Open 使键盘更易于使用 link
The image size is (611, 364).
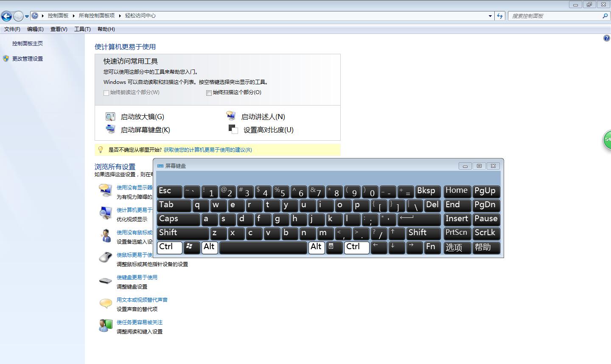tap(137, 278)
